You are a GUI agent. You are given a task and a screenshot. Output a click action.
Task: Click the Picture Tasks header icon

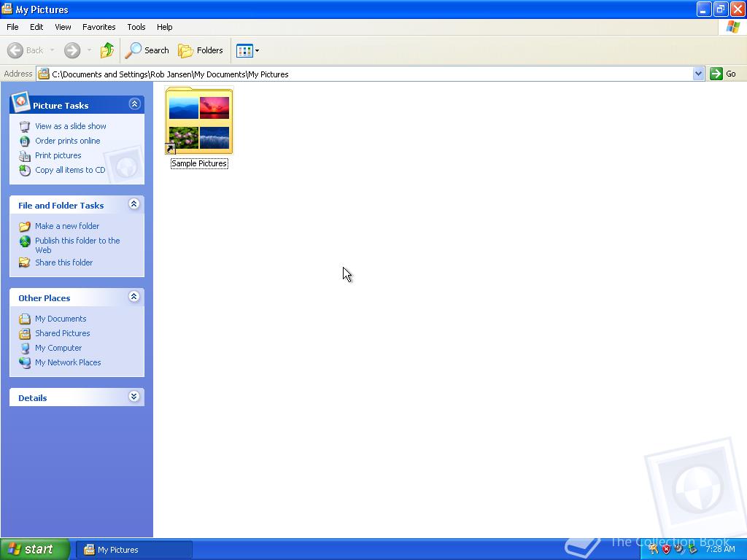pyautogui.click(x=20, y=101)
